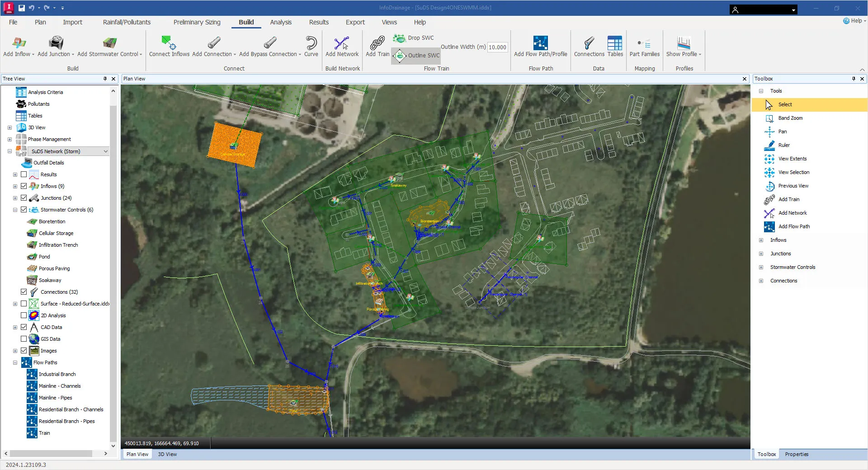
Task: Click the Part Families mapping icon
Action: pos(644,47)
